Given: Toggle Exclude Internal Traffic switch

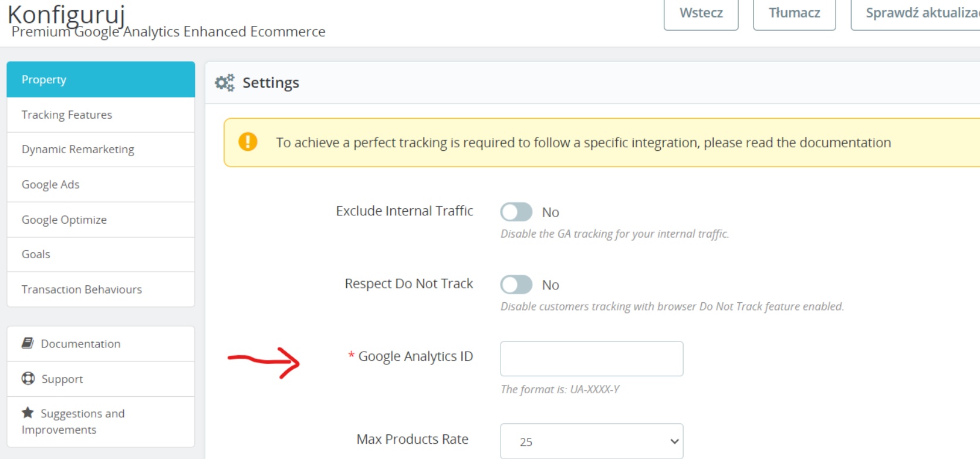Looking at the screenshot, I should point(516,212).
